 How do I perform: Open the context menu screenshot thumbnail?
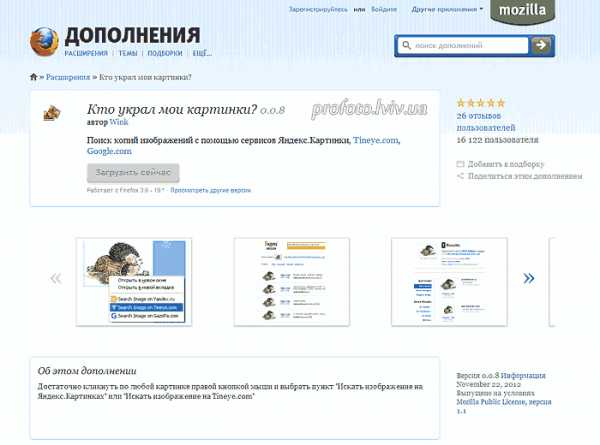click(134, 282)
